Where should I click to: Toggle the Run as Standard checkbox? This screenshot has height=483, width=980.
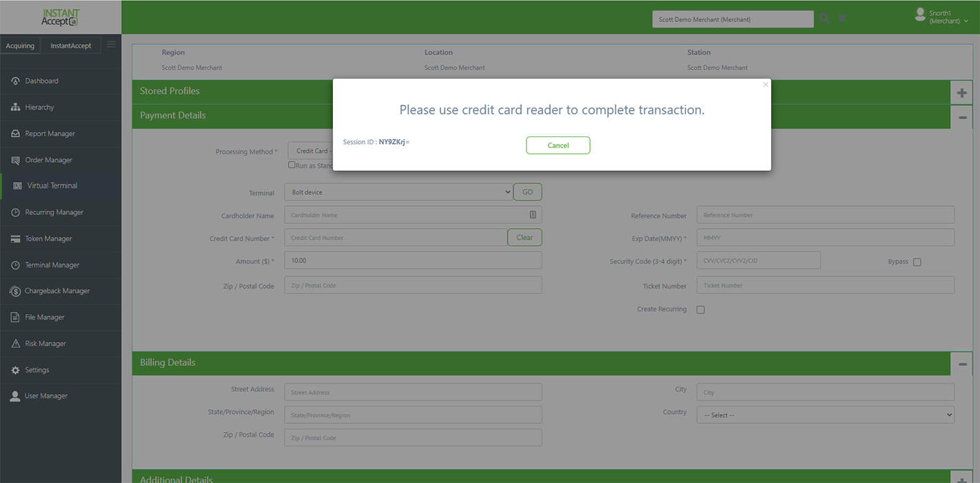[292, 165]
